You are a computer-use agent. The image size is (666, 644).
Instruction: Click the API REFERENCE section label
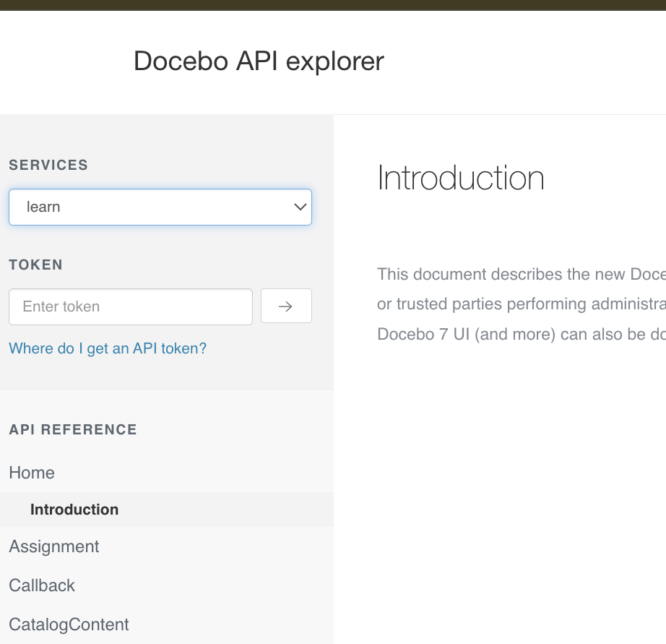(x=73, y=429)
